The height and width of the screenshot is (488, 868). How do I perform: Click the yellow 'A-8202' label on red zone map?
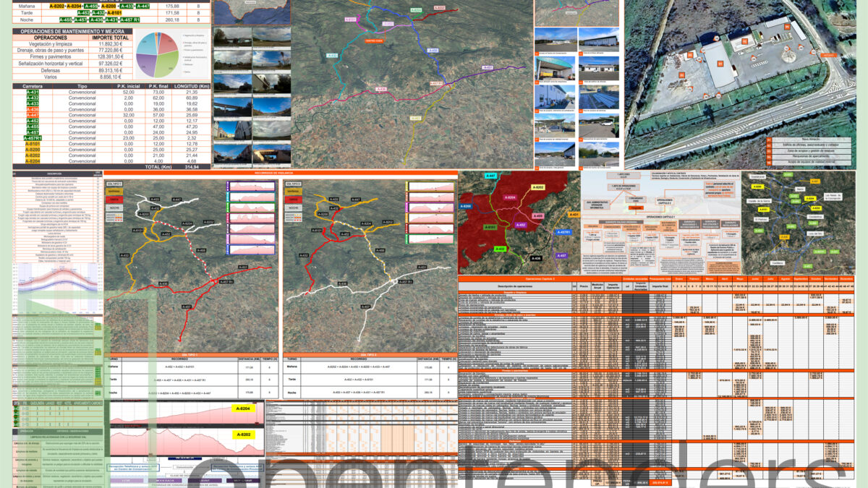538,187
